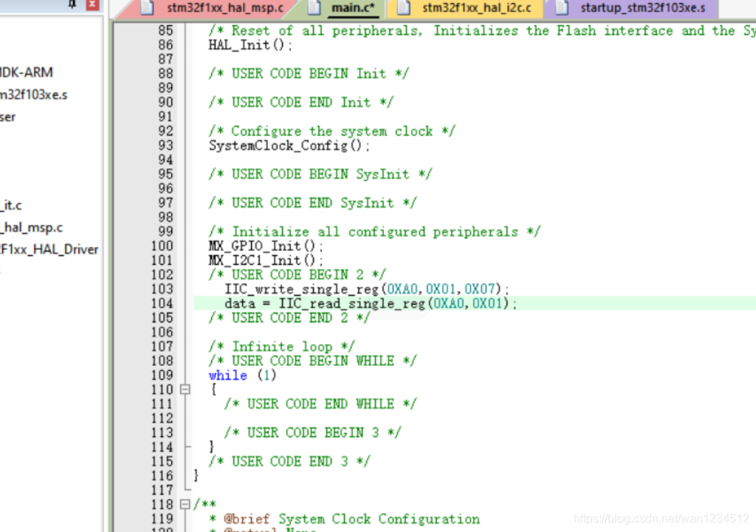
Task: Expand STM32F1xx_HAL_Driver in the project tree
Action: 49,249
